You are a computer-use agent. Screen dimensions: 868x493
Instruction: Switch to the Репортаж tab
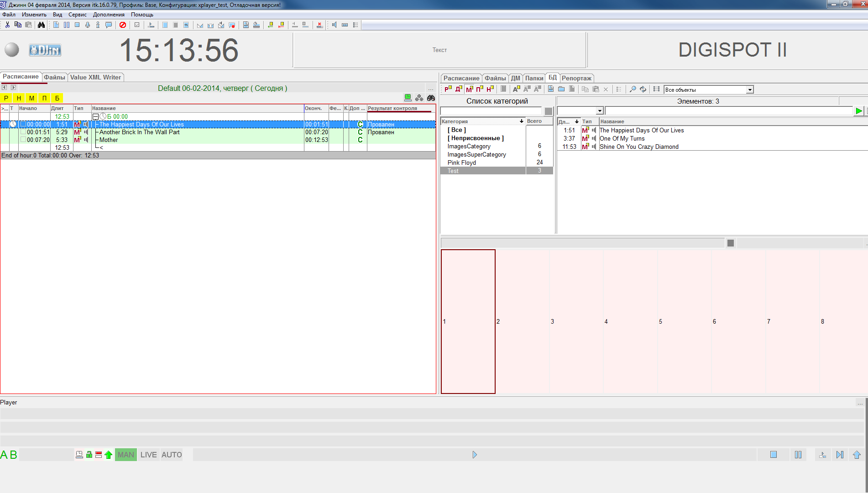[576, 78]
